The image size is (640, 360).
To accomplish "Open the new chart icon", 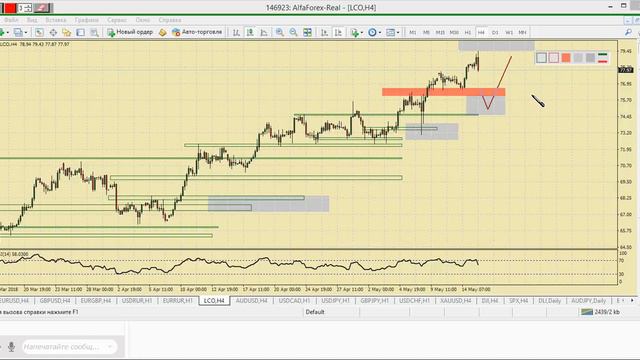I will 2,32.
